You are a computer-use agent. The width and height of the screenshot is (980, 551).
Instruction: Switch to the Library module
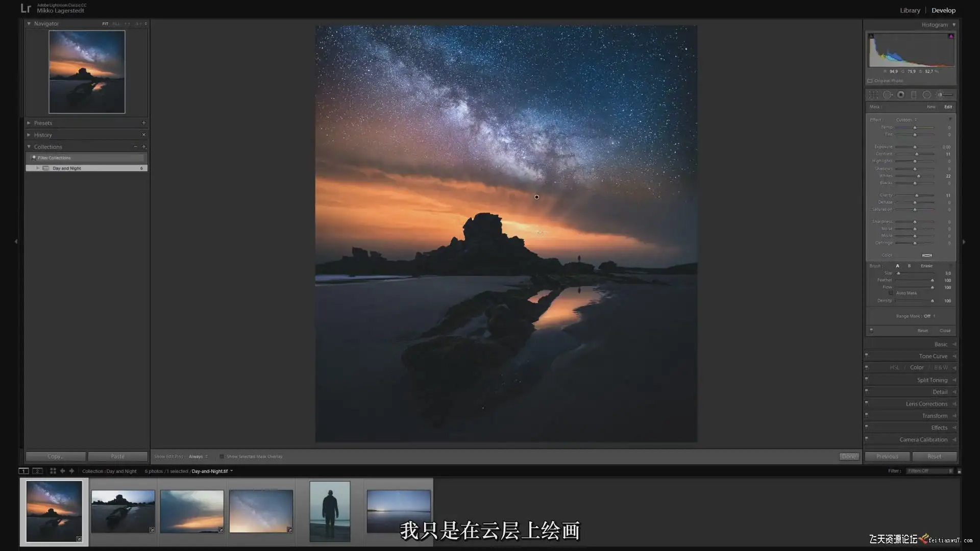click(x=910, y=10)
